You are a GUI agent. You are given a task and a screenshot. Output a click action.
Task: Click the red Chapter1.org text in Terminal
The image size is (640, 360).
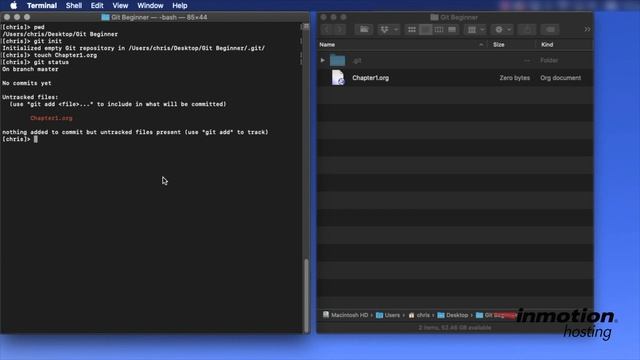(x=51, y=118)
